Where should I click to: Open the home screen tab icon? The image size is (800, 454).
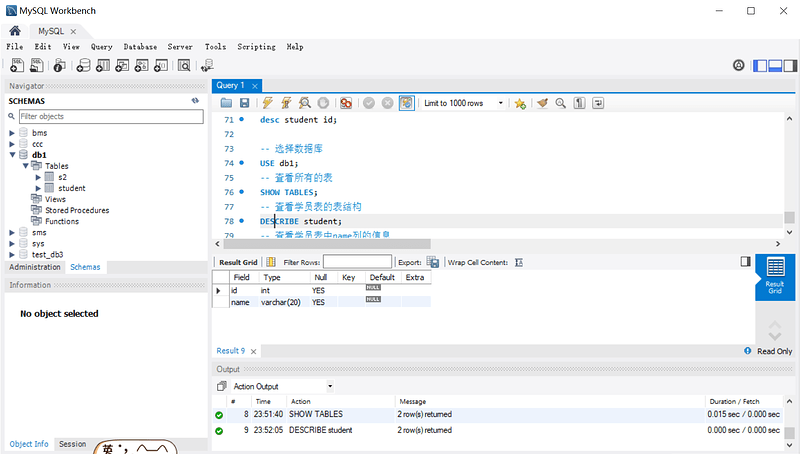point(15,31)
